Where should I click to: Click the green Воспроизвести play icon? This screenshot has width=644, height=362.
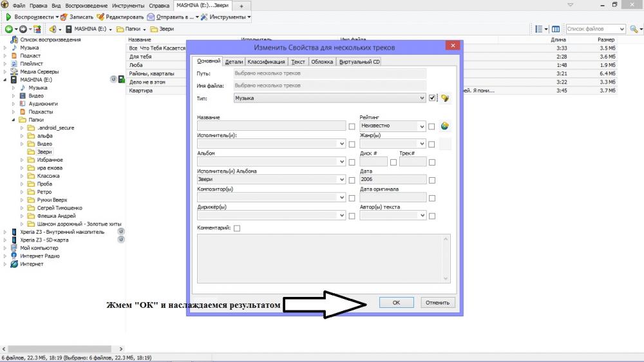coord(8,17)
